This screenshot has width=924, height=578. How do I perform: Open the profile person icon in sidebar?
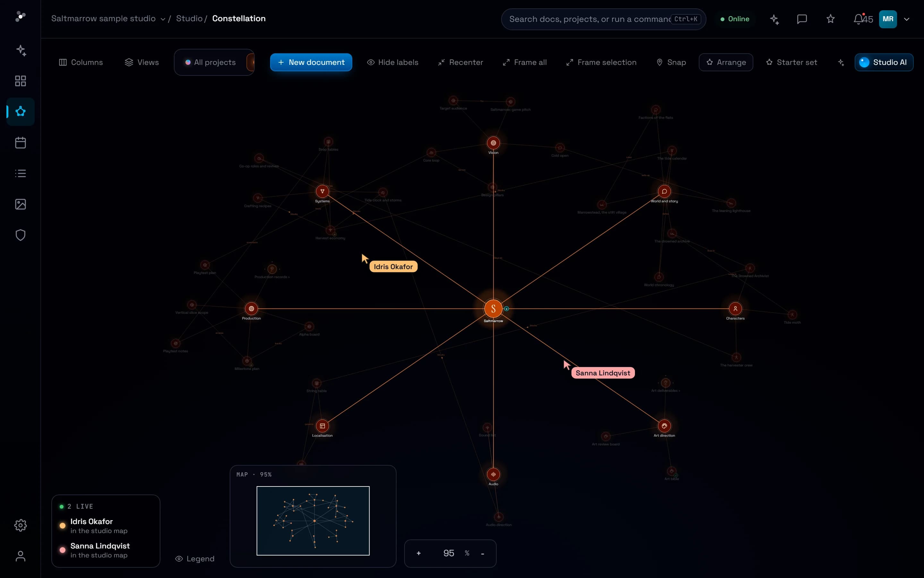click(21, 556)
